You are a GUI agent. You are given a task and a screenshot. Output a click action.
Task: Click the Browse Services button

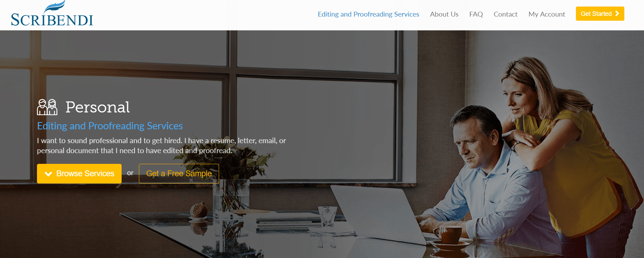(79, 173)
